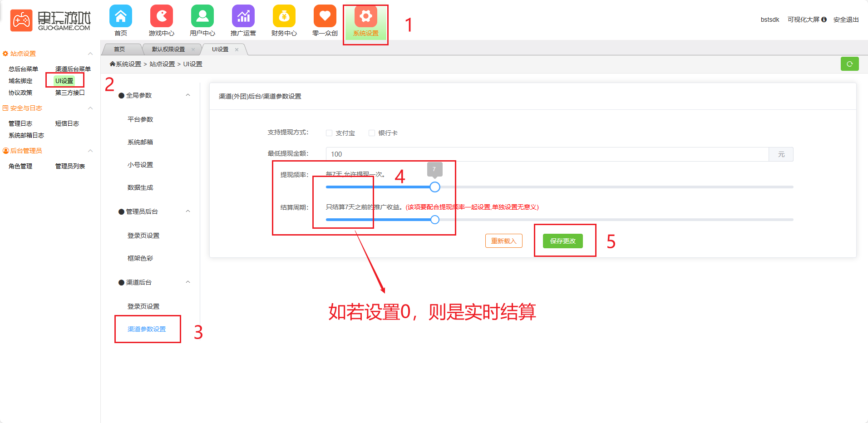Open 管理员列表 in sidebar
Viewport: 868px width, 423px height.
point(70,166)
